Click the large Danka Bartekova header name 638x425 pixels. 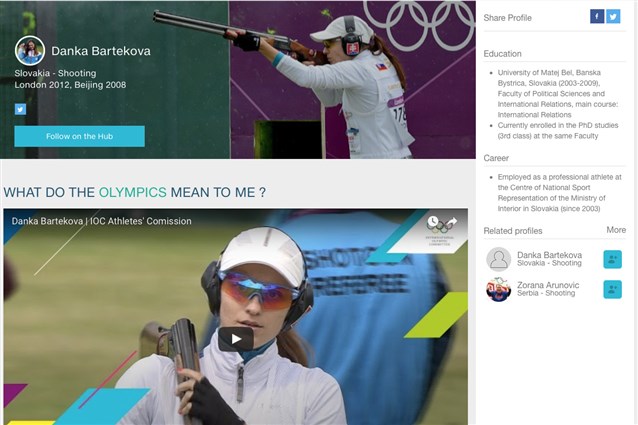click(101, 51)
